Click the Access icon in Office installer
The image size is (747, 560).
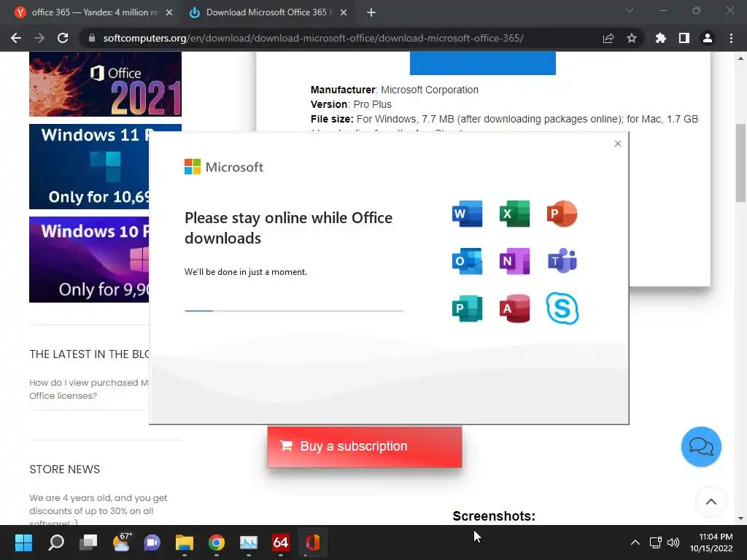point(514,308)
